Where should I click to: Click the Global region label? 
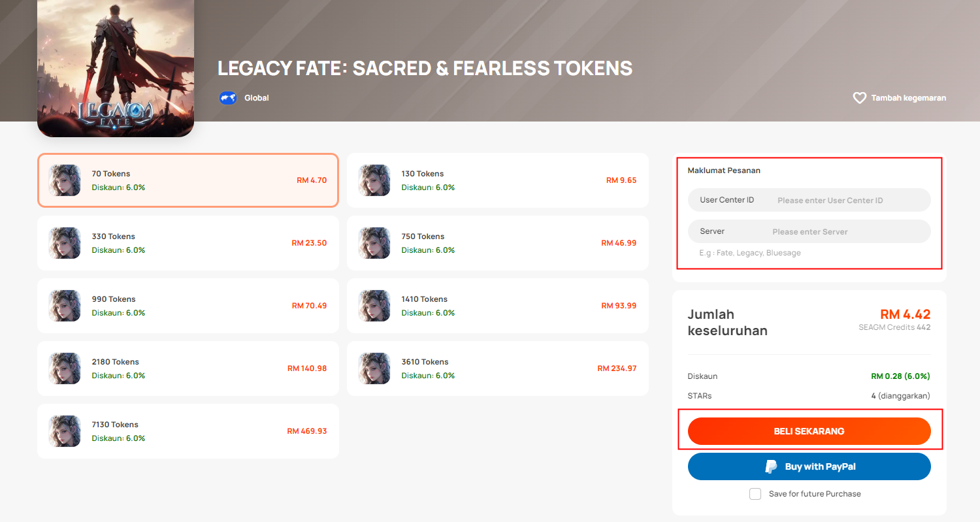257,98
